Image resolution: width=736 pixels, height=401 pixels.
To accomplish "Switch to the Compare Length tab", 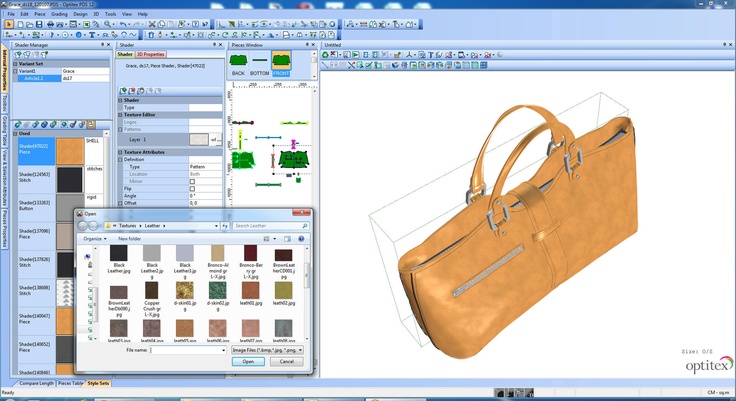I will pos(36,383).
